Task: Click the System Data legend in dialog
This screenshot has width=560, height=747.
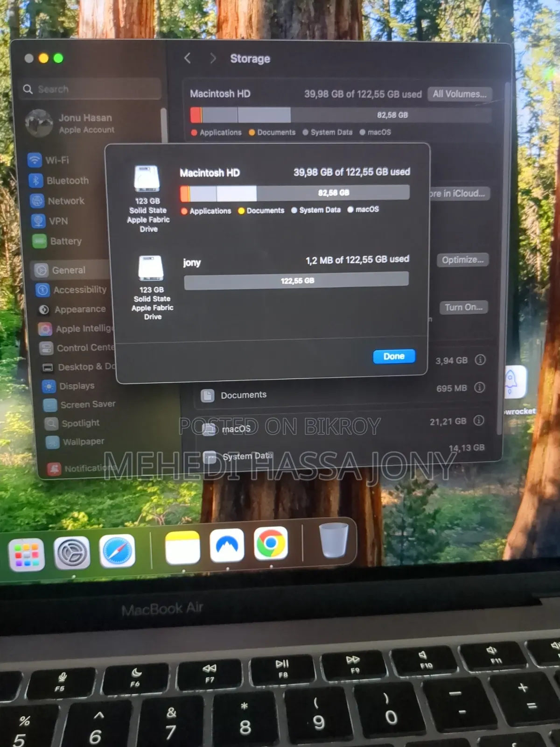Action: pyautogui.click(x=316, y=210)
